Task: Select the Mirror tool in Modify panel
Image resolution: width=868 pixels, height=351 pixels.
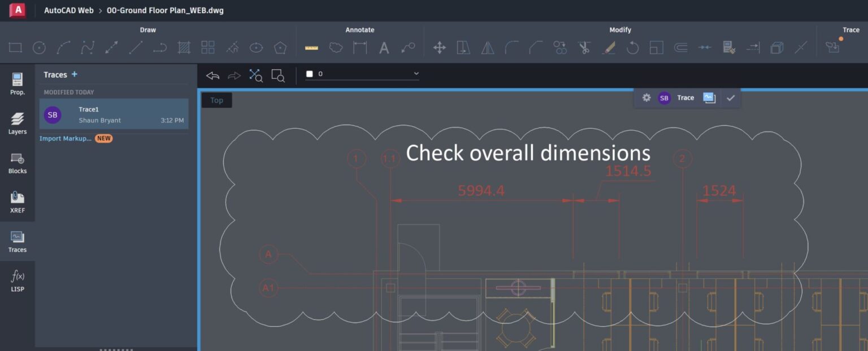Action: coord(488,47)
